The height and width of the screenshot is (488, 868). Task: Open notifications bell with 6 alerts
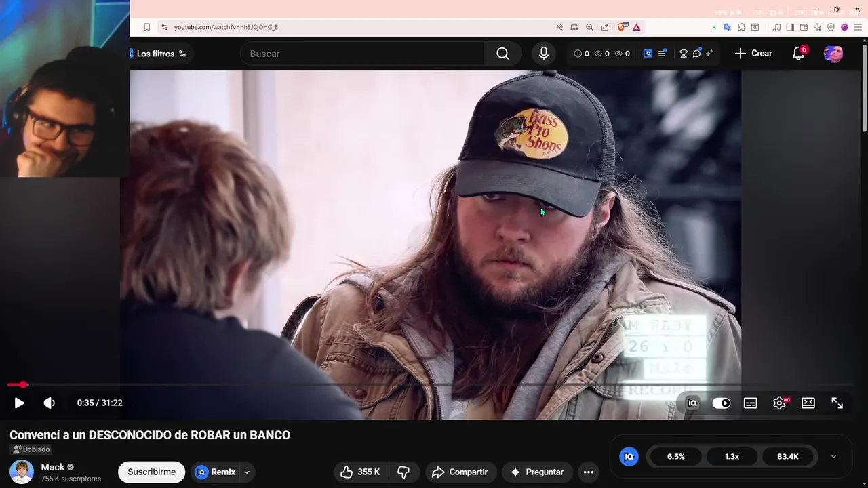pos(800,53)
